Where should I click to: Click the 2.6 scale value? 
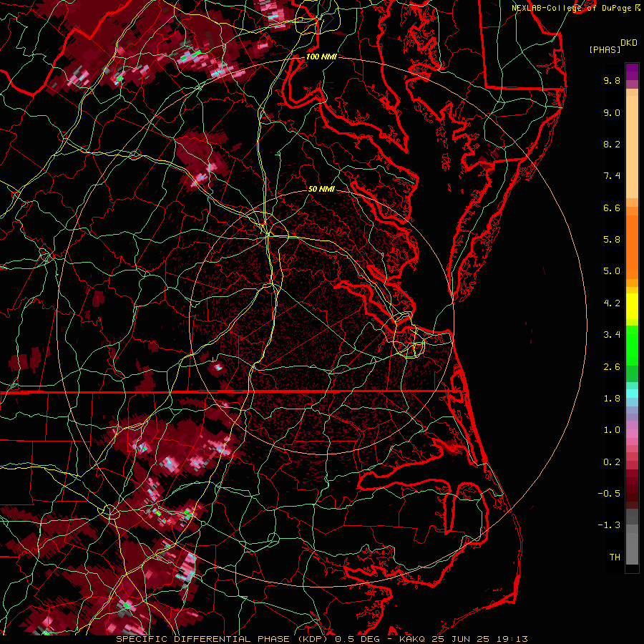612,367
